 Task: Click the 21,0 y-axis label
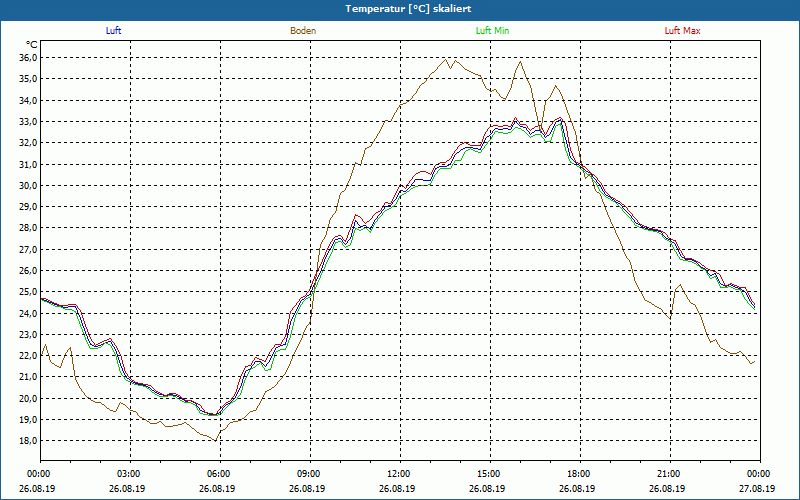pyautogui.click(x=29, y=377)
